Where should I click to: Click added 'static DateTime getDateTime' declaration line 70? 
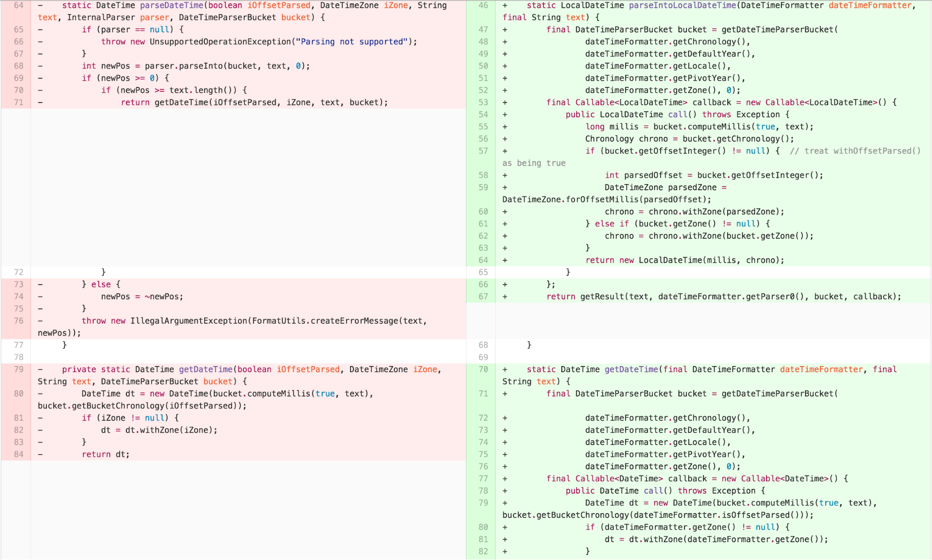[x=593, y=369]
